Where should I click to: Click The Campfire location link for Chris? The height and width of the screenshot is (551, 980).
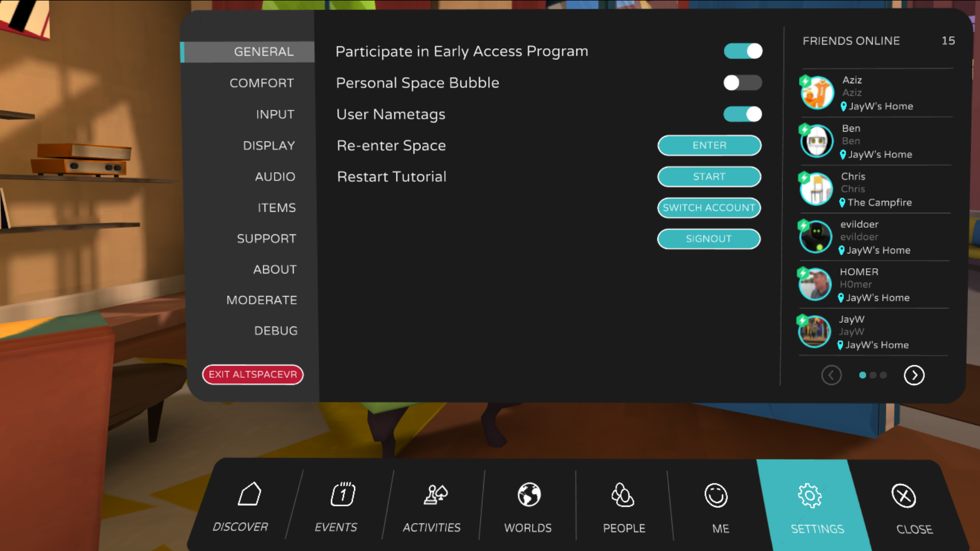[x=880, y=203]
